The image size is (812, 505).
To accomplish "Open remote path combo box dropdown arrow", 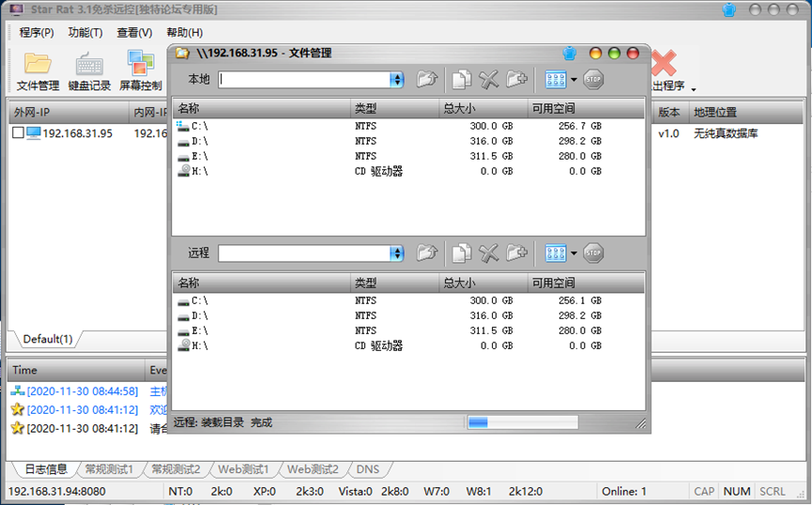I will point(397,252).
